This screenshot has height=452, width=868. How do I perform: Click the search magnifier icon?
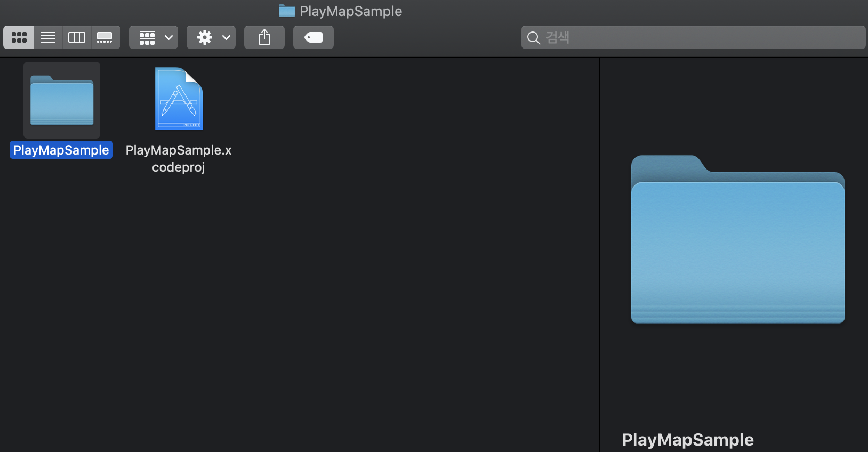pyautogui.click(x=533, y=38)
